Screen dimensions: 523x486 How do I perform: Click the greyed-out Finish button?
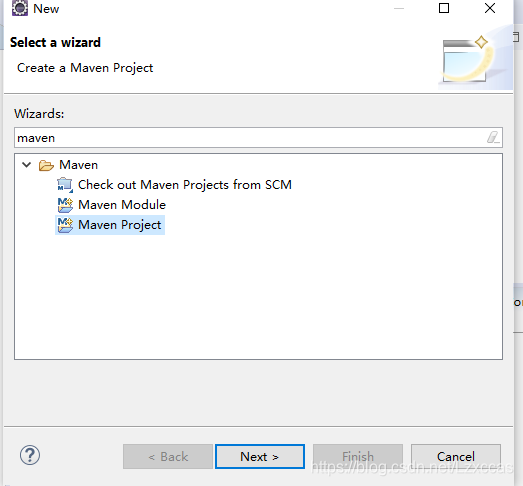358,456
